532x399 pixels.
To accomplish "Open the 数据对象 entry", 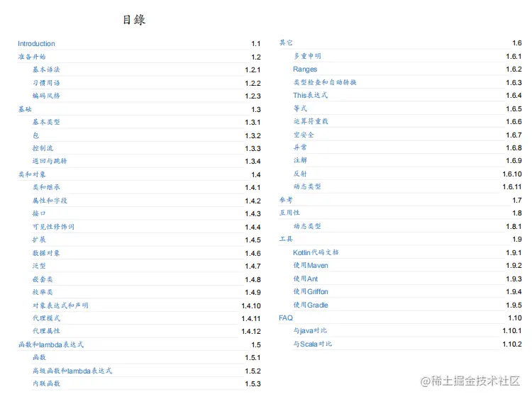I will [x=46, y=253].
